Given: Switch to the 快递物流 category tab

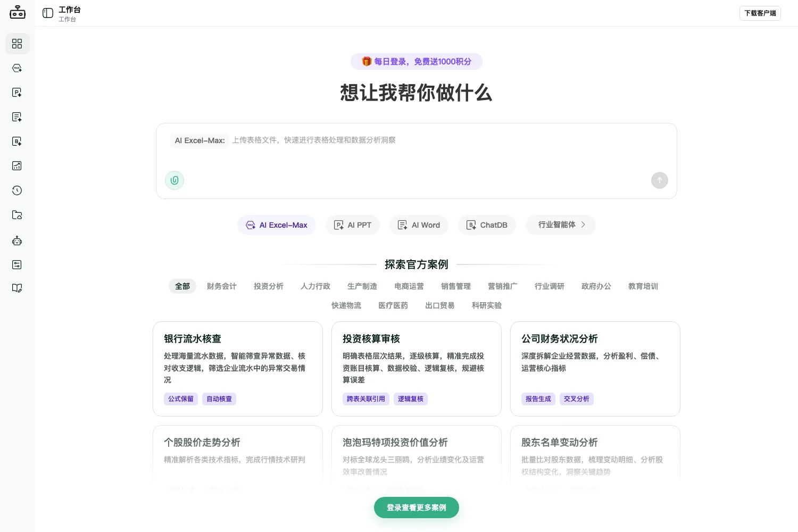Looking at the screenshot, I should (346, 305).
